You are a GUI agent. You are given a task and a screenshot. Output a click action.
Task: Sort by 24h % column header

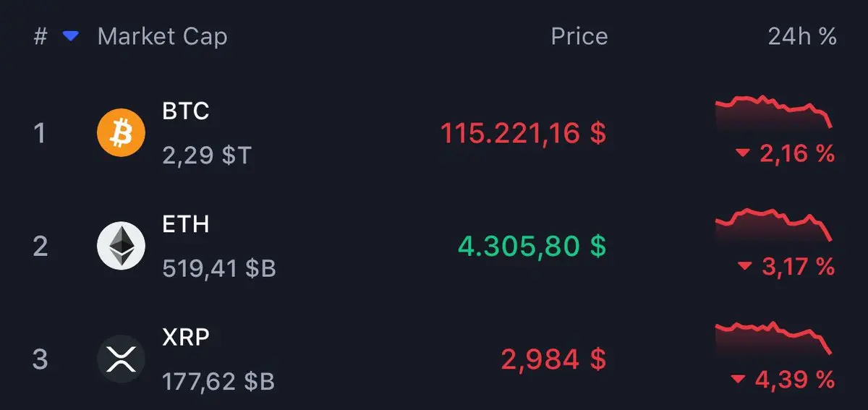[802, 36]
